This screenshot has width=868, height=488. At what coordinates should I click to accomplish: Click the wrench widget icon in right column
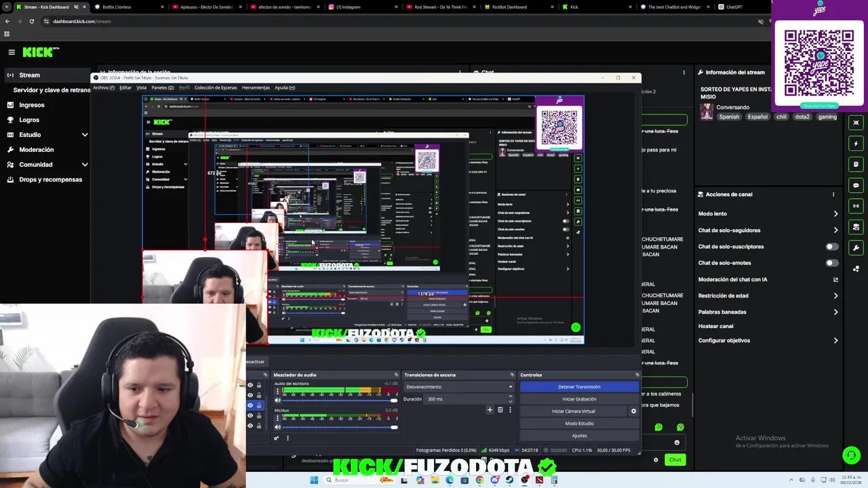pos(856,247)
